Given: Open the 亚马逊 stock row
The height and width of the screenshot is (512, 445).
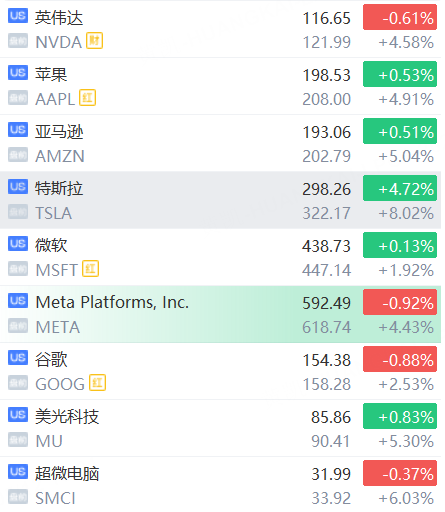Looking at the screenshot, I should point(221,143).
